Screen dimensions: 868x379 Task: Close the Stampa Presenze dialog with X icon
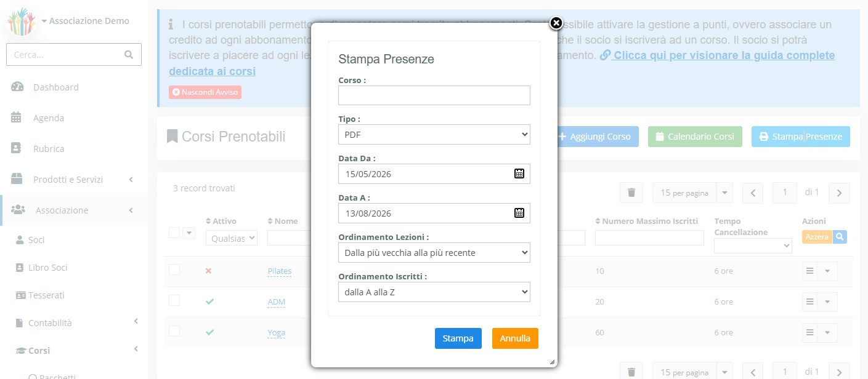(556, 23)
